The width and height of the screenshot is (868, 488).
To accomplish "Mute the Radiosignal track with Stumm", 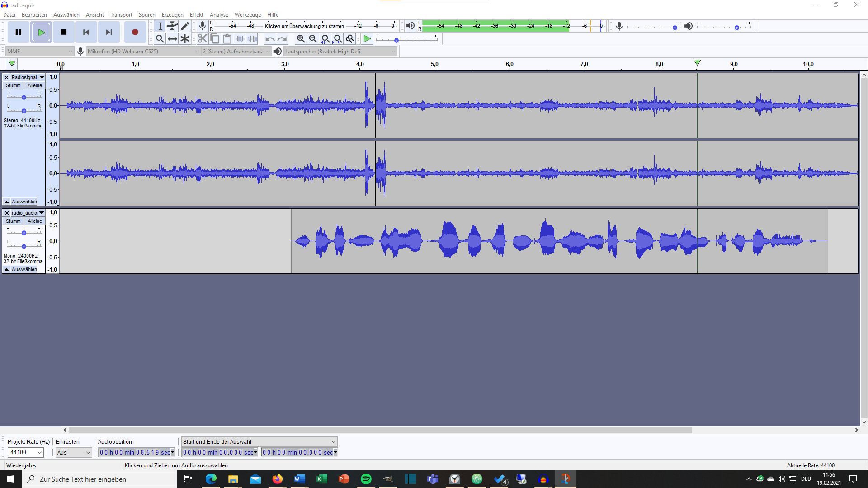I will (13, 85).
